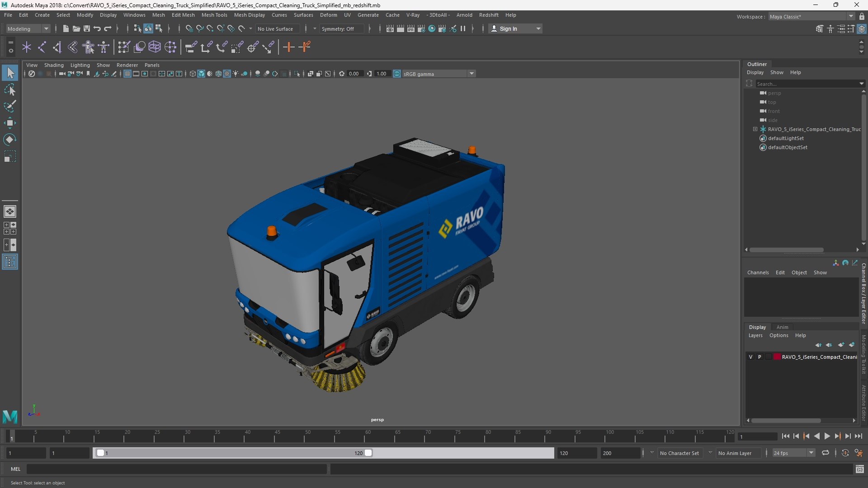Toggle textured display in viewport toolbar
The width and height of the screenshot is (868, 488).
(227, 74)
